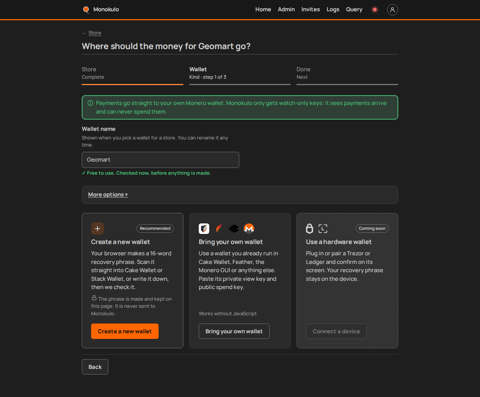The height and width of the screenshot is (397, 480).
Task: Click the Feather wallet icon
Action: [x=219, y=228]
